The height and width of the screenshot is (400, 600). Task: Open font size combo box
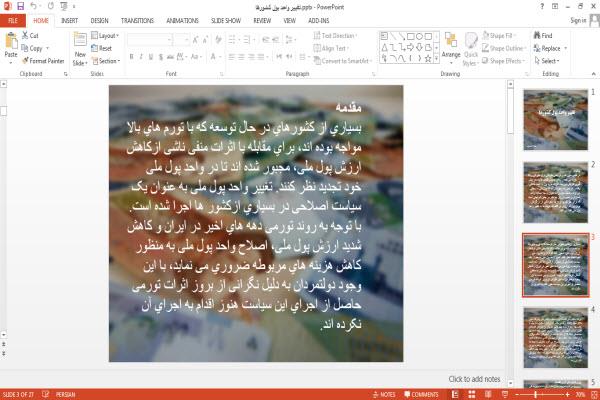point(181,40)
